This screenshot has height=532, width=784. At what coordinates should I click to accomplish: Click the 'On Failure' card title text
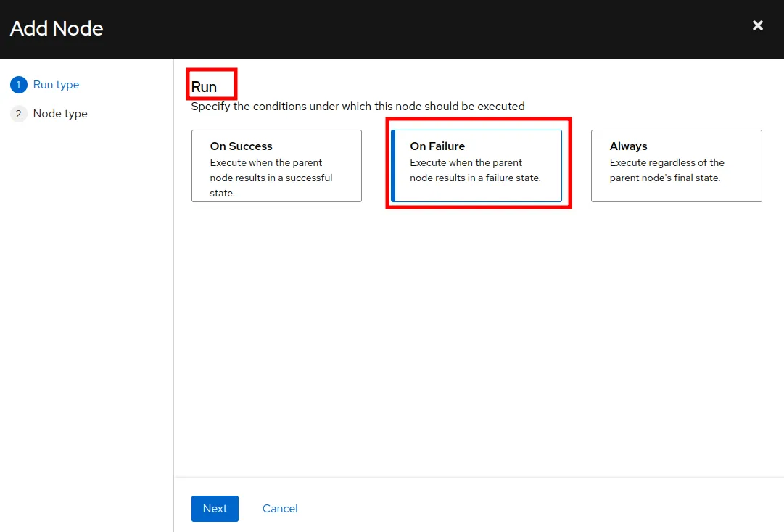point(437,146)
